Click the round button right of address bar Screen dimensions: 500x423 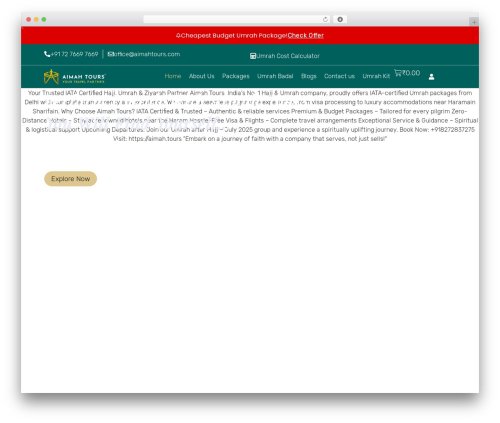pyautogui.click(x=340, y=19)
